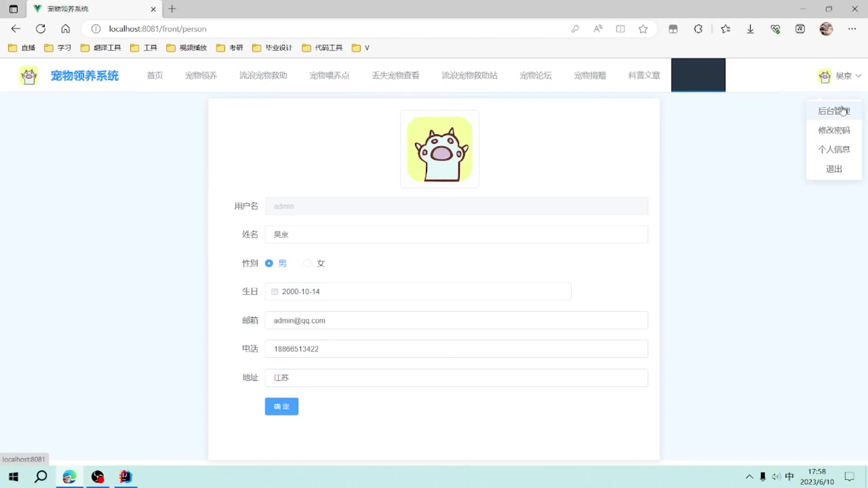Toggle the 中 input method indicator

[789, 477]
